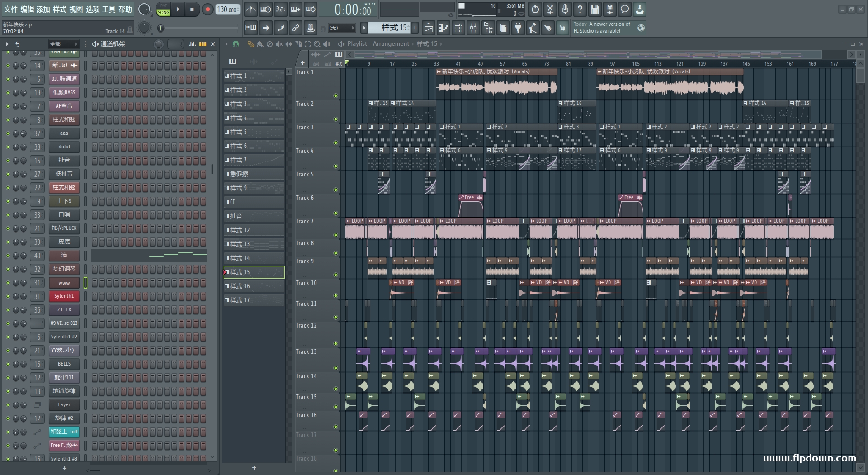Open the (无) snap dropdown
868x475 pixels.
point(341,28)
